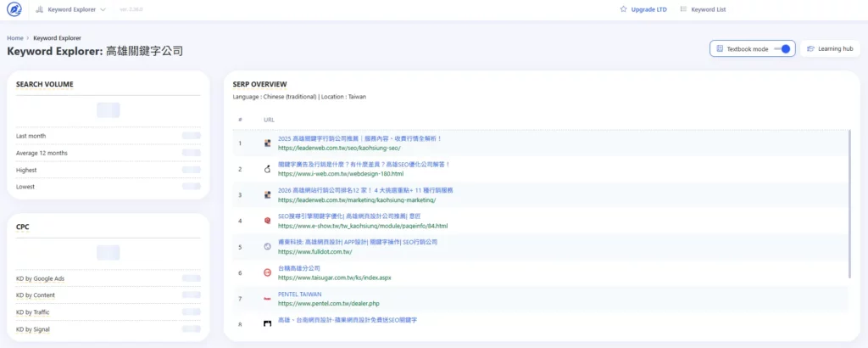Click the taisugar.com.tw index.aspx URL
This screenshot has width=868, height=348.
(x=334, y=278)
